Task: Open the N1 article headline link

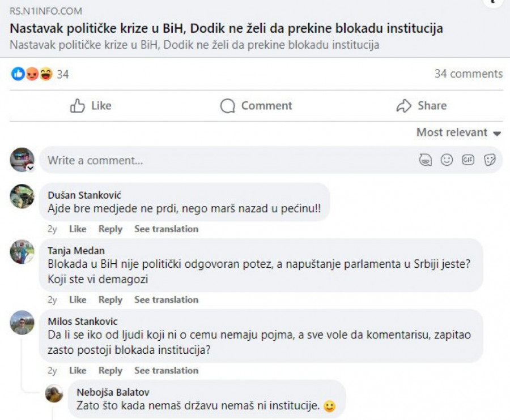Action: tap(226, 28)
